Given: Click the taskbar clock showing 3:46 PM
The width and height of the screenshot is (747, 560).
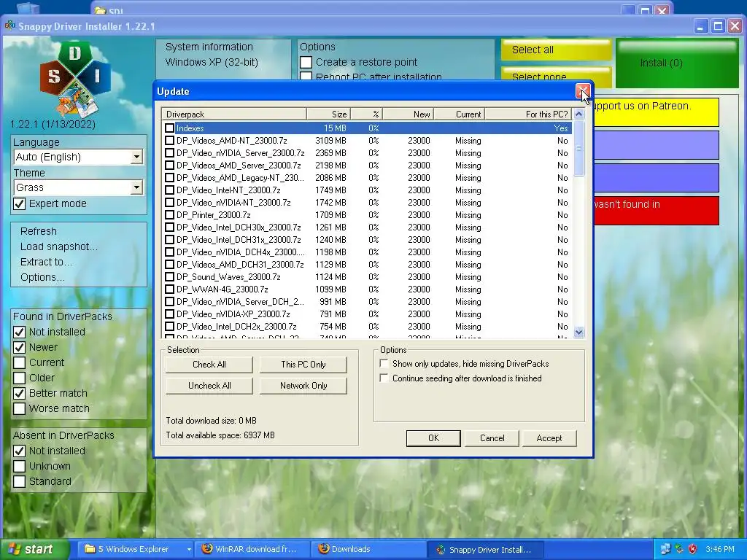Looking at the screenshot, I should (x=719, y=549).
